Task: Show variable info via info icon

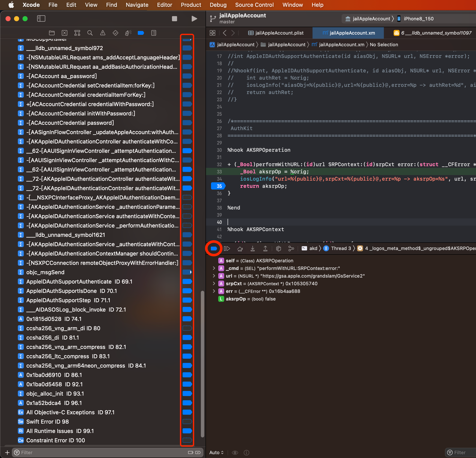Action: pyautogui.click(x=246, y=452)
